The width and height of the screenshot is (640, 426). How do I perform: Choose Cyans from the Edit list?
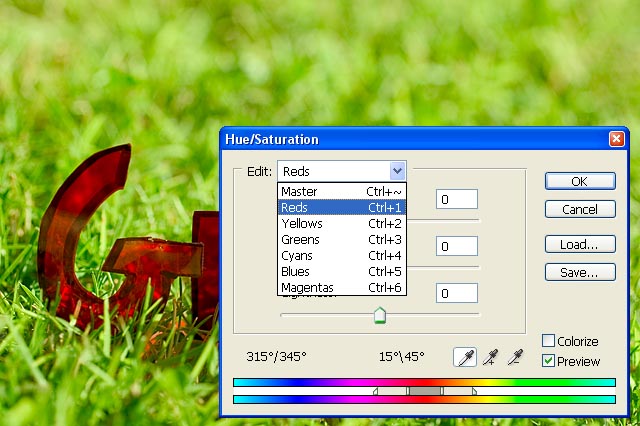[x=342, y=255]
